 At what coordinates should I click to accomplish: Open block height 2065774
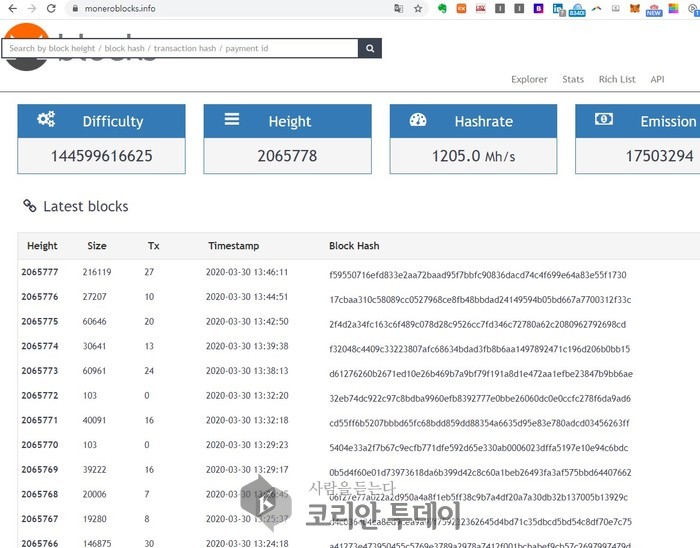pos(40,346)
